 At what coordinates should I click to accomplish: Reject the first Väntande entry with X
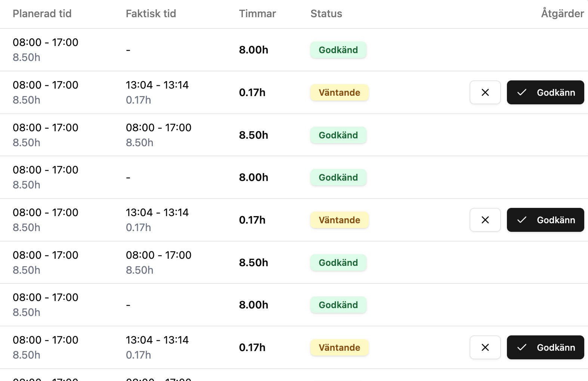[x=485, y=92]
